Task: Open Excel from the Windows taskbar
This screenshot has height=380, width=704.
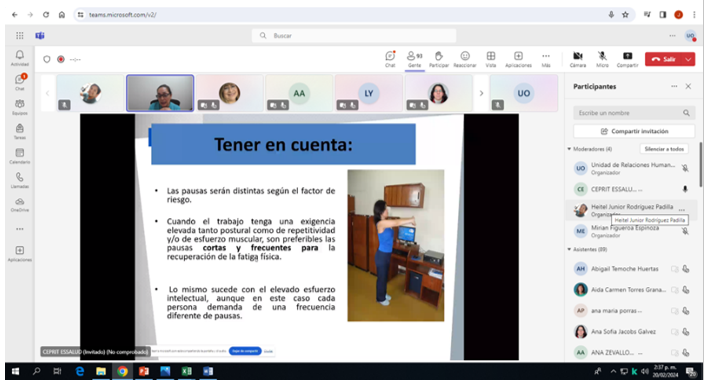Action: coord(186,371)
